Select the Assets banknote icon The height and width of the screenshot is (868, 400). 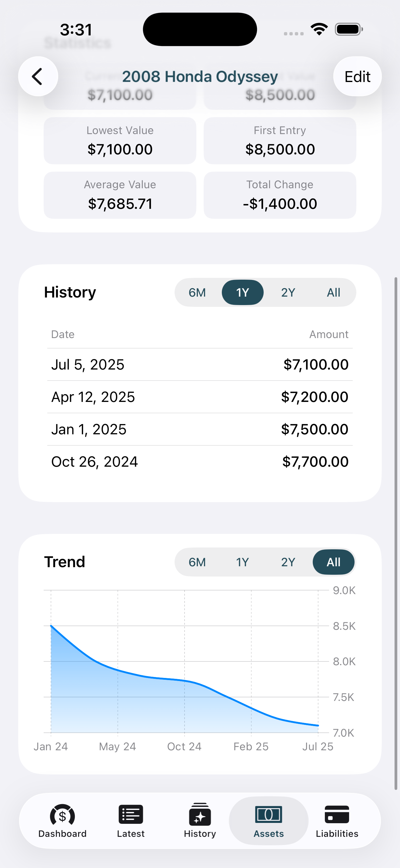click(x=268, y=815)
